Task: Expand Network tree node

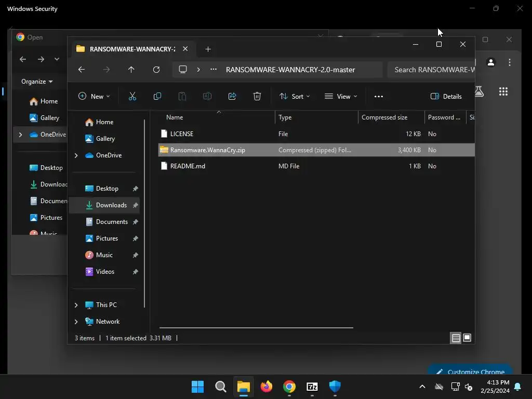Action: click(76, 322)
